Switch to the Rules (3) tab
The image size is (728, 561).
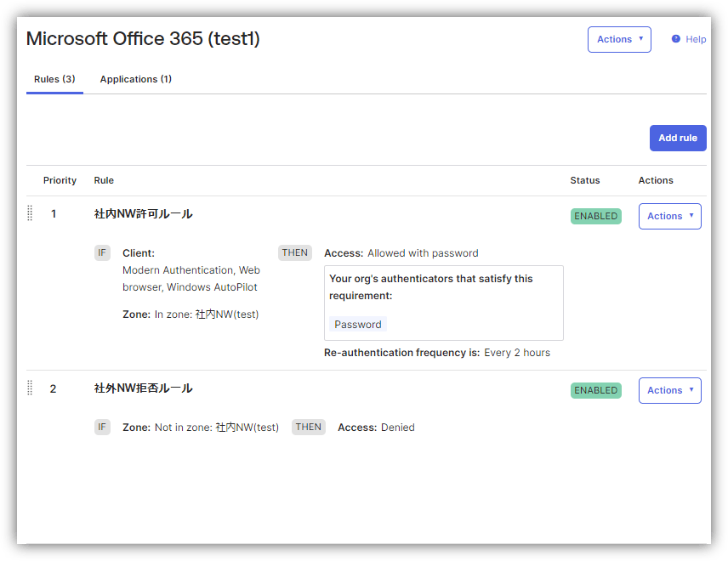54,79
